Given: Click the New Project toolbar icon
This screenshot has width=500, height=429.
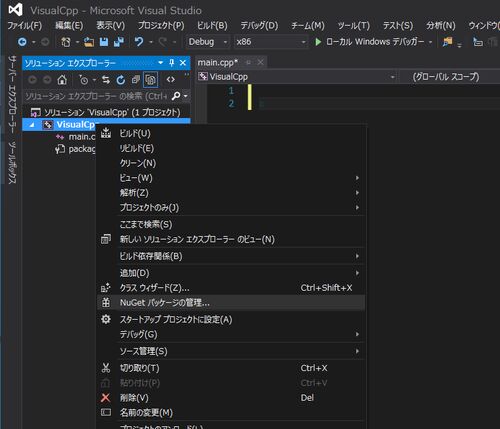Looking at the screenshot, I should (65, 42).
